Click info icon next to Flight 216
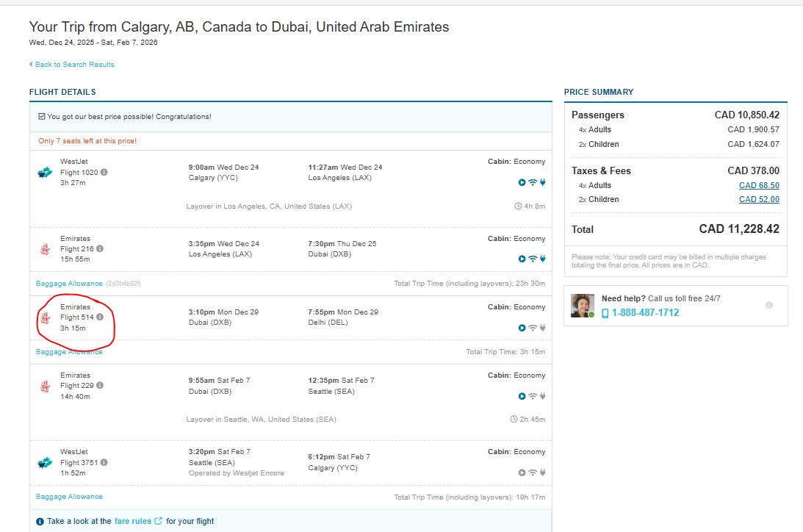The height and width of the screenshot is (532, 803). pos(100,248)
